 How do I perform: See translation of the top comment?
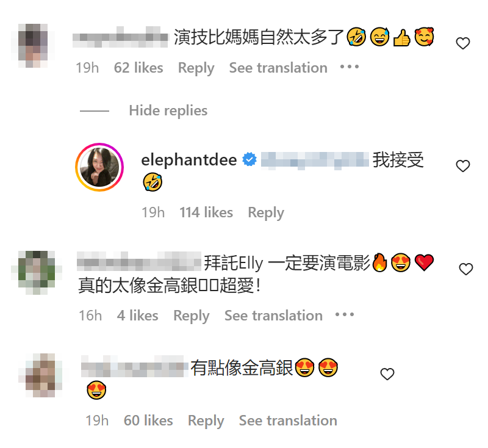click(x=278, y=68)
